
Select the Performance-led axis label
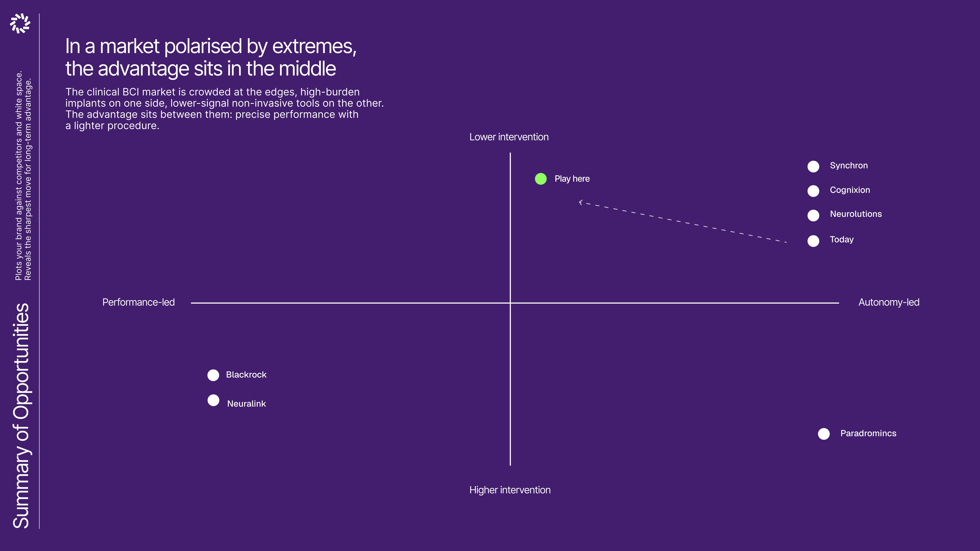(139, 302)
